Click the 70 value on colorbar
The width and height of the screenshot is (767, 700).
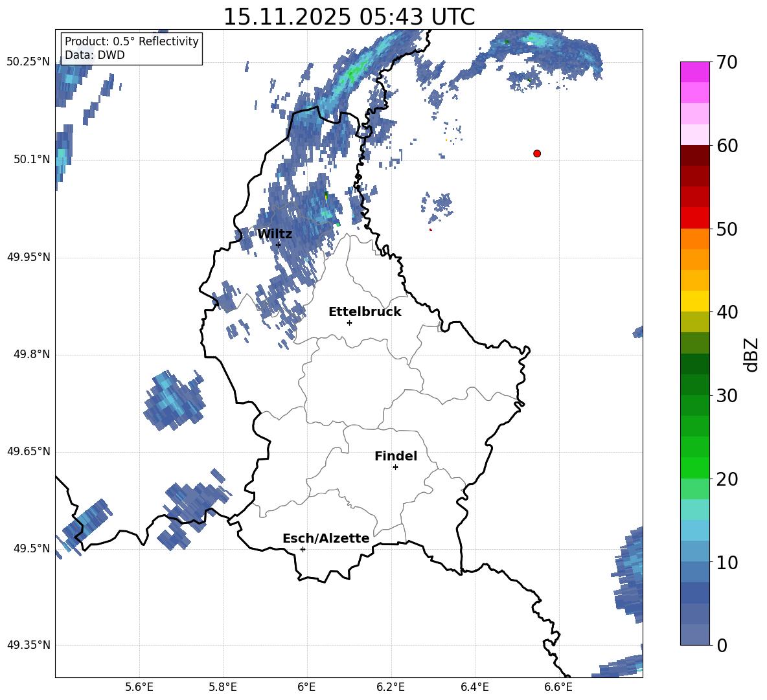[x=727, y=63]
